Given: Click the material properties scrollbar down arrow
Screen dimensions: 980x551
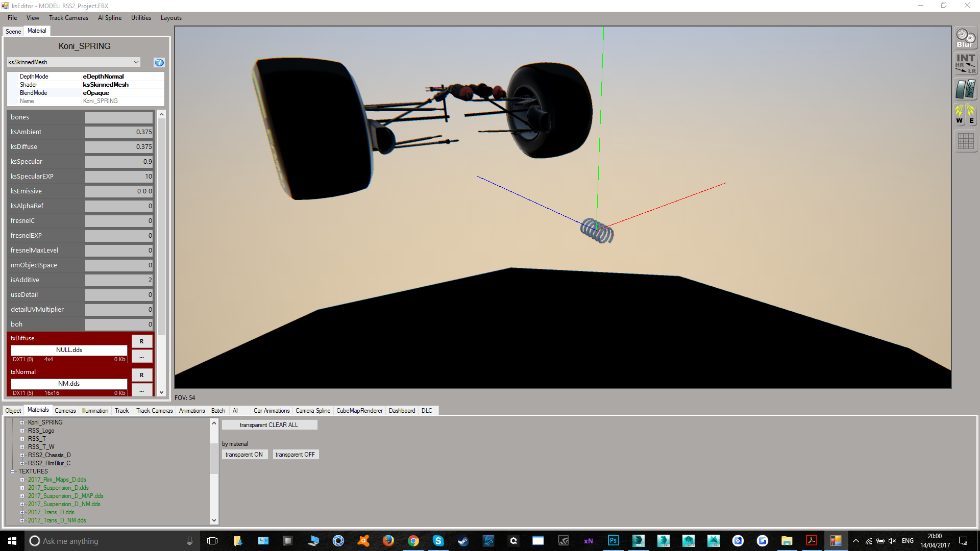Looking at the screenshot, I should coord(161,392).
